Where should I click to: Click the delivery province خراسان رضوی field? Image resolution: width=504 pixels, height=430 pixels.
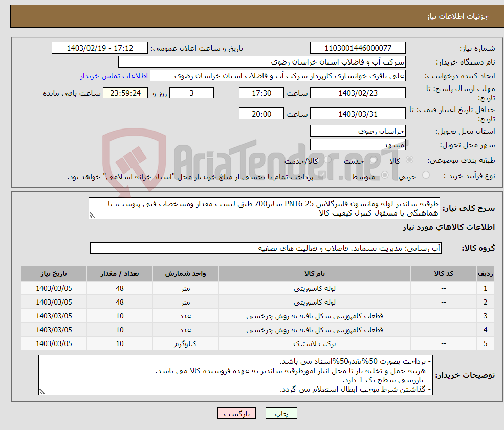pyautogui.click(x=358, y=131)
